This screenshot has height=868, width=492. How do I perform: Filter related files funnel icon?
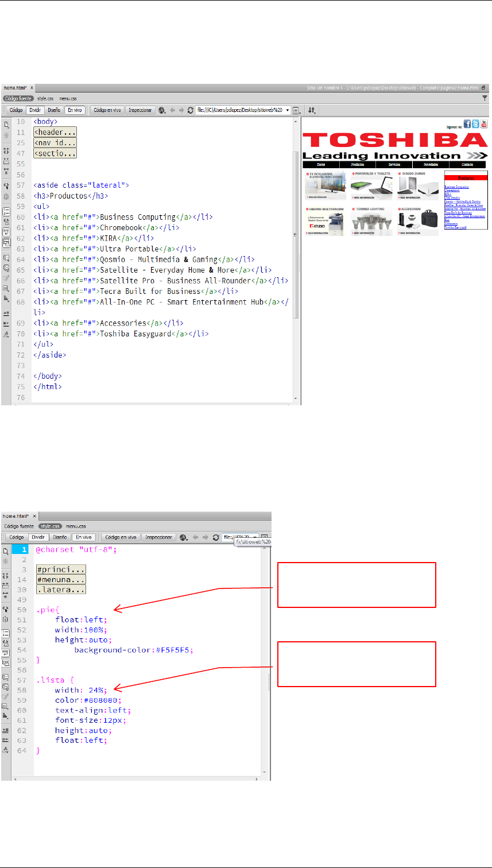[x=485, y=98]
